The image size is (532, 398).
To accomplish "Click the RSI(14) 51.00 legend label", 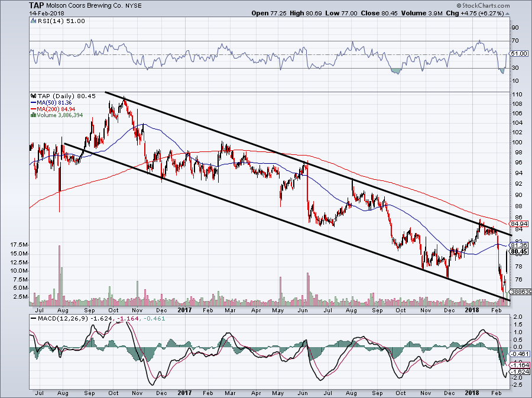I will (61, 21).
